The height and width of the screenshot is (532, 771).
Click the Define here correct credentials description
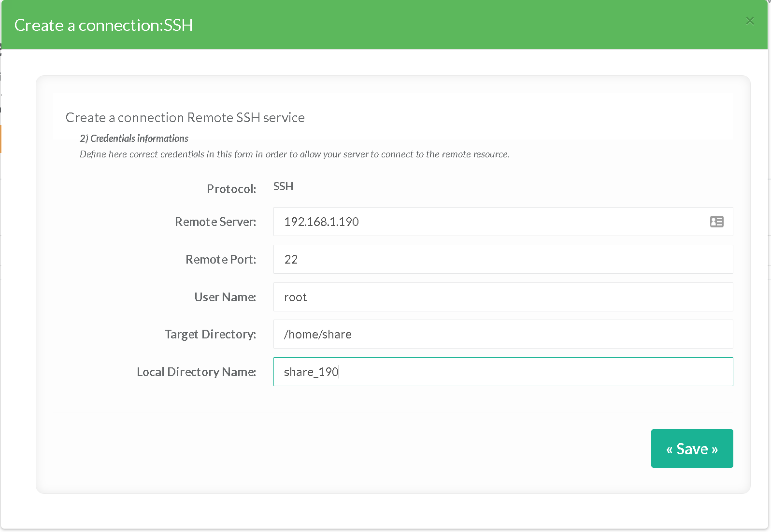(294, 154)
